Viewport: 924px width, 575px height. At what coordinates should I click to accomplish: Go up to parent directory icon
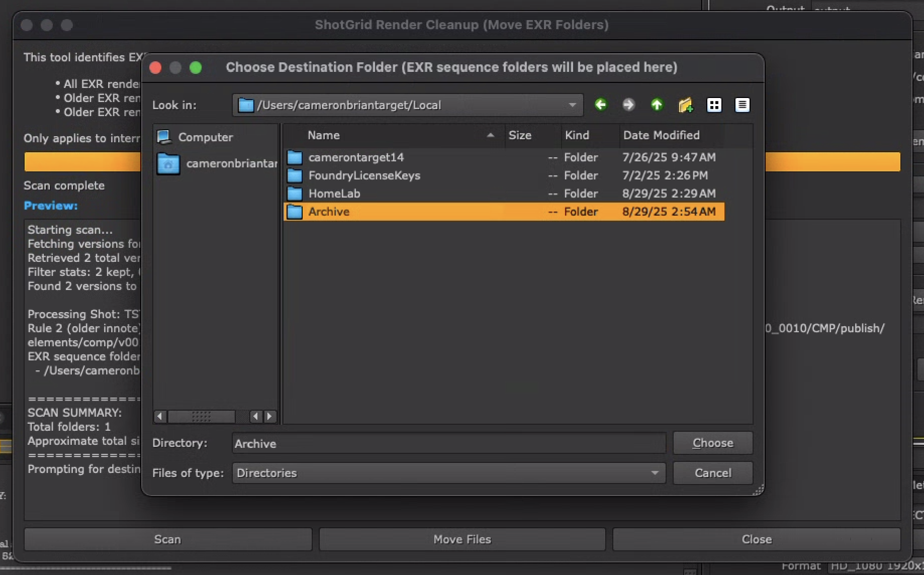pyautogui.click(x=657, y=105)
